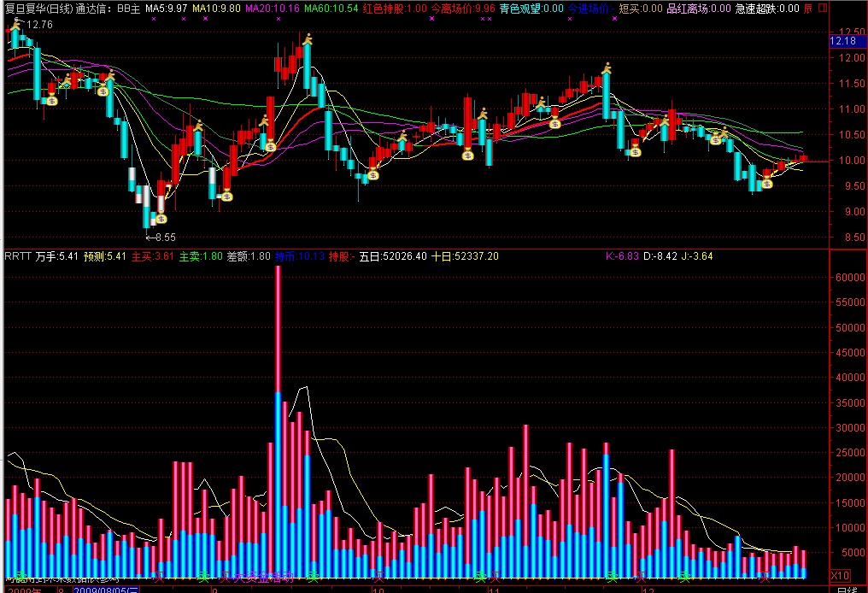Image resolution: width=868 pixels, height=593 pixels.
Task: Click the 2009/08/05 date box
Action: click(x=106, y=590)
